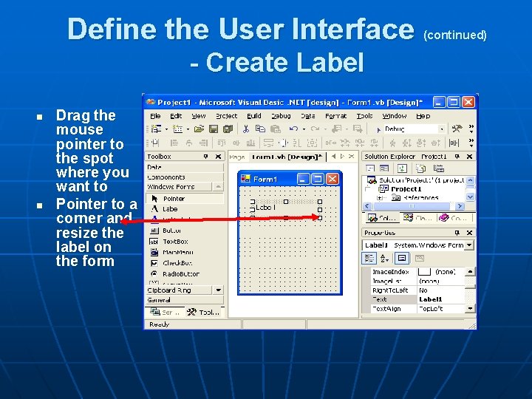This screenshot has height=399, width=532.
Task: Open the Data section of Toolbox
Action: pyautogui.click(x=185, y=167)
